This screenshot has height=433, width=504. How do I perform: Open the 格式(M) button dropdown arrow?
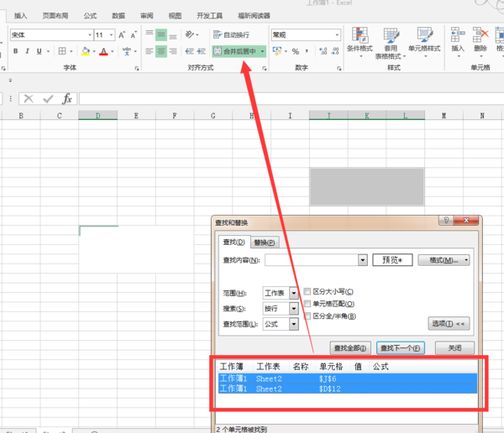[x=466, y=260]
